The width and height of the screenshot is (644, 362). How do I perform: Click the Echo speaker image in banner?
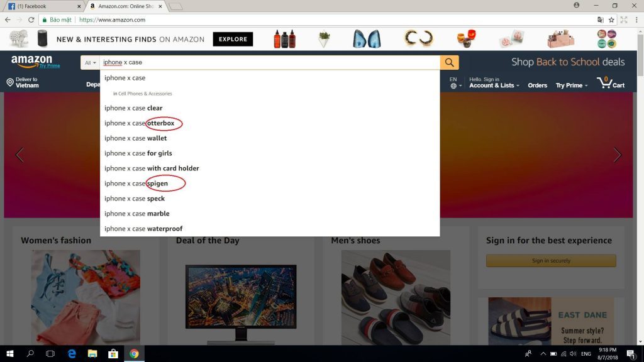[x=42, y=38]
